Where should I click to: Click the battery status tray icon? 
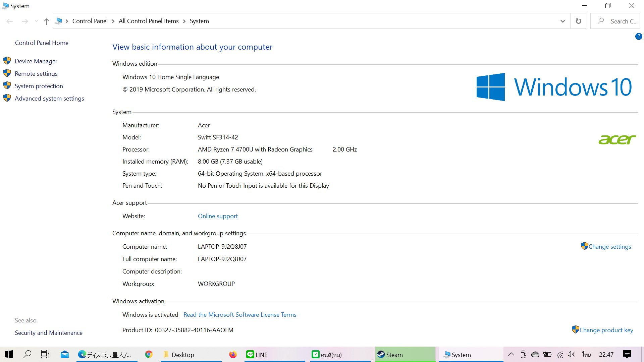coord(547,354)
